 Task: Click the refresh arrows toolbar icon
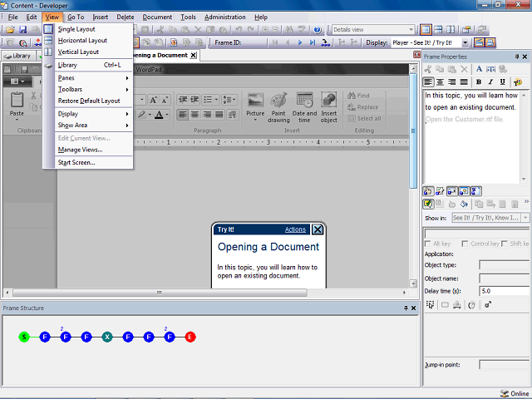coord(482,30)
